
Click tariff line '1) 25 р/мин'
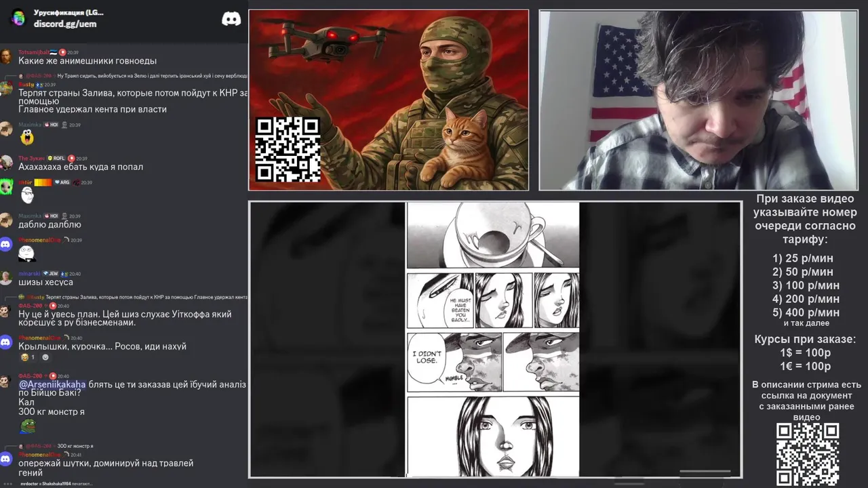(803, 258)
